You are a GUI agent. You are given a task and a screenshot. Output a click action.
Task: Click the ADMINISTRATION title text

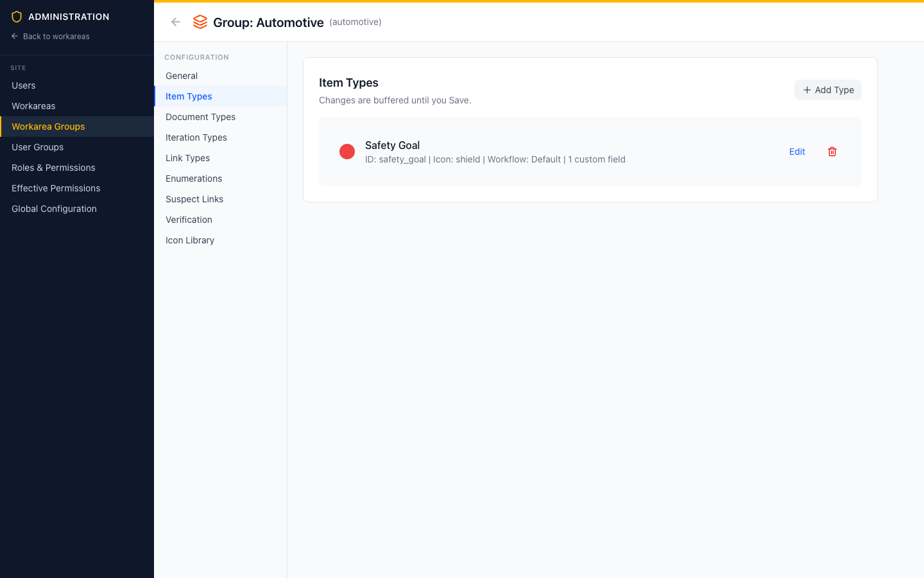[69, 17]
